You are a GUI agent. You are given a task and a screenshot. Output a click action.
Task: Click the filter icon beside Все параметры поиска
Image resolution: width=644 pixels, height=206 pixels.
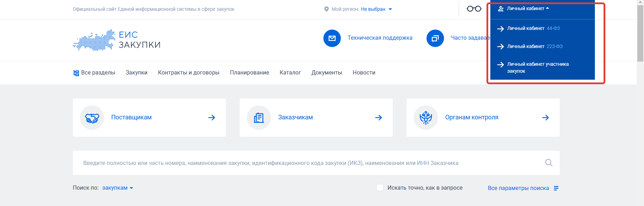coord(556,188)
